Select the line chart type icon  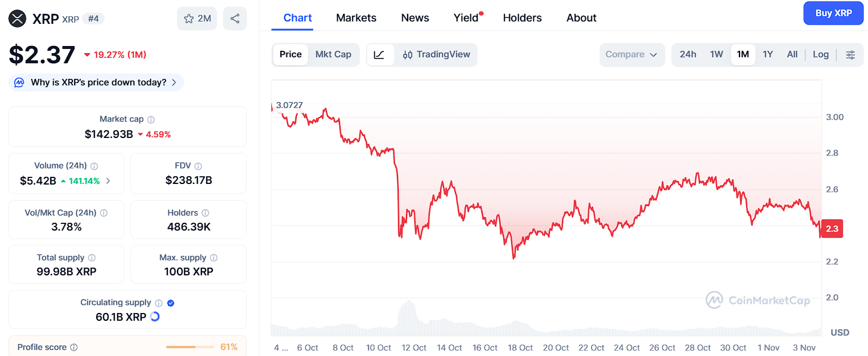(379, 54)
